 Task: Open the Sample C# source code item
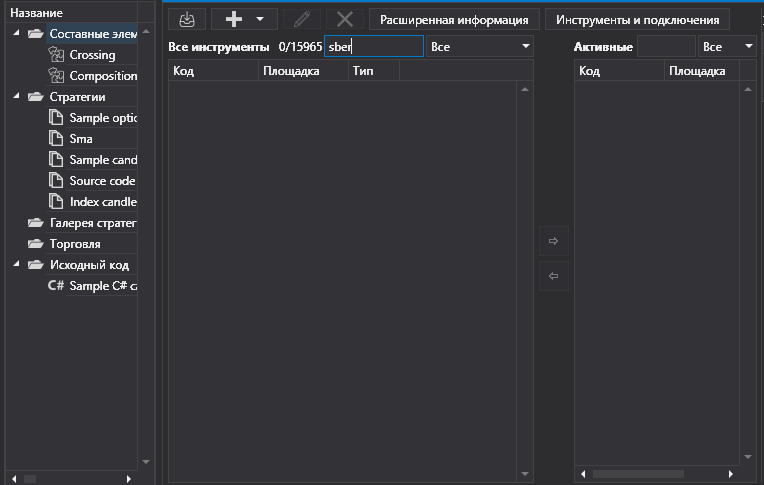click(x=102, y=286)
